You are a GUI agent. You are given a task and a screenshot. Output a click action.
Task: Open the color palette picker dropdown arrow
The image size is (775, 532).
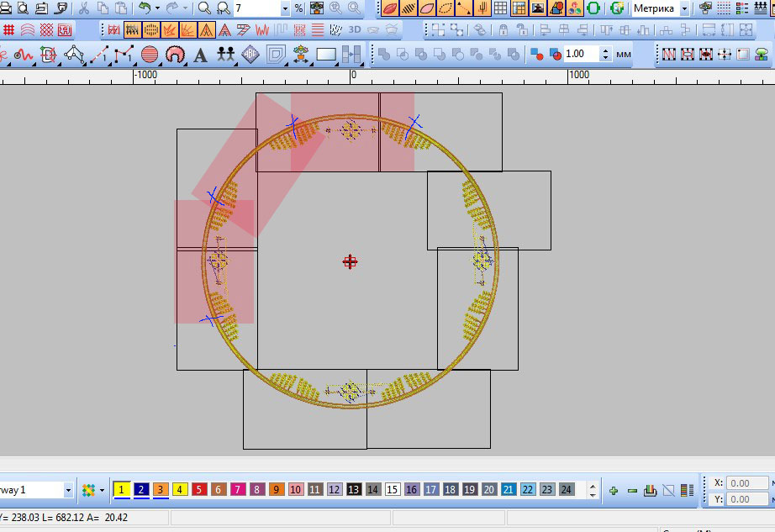click(x=102, y=490)
